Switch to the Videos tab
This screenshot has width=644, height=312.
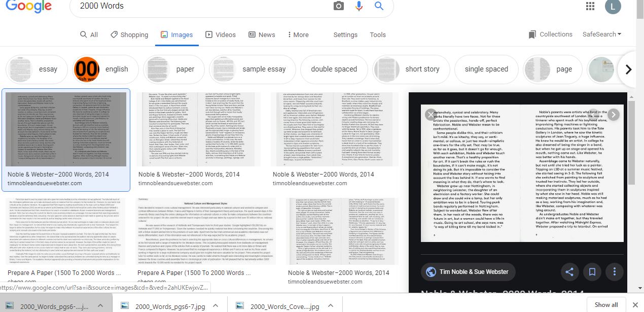(221, 34)
